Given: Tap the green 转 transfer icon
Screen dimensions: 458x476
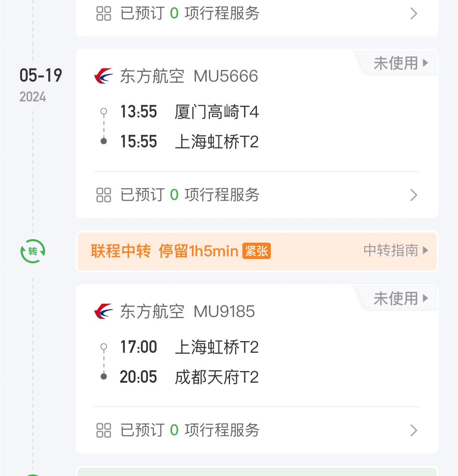Looking at the screenshot, I should click(x=33, y=251).
